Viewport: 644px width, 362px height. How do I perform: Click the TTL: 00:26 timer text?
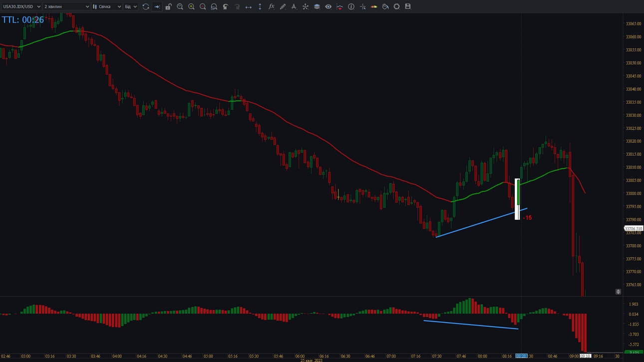[23, 20]
